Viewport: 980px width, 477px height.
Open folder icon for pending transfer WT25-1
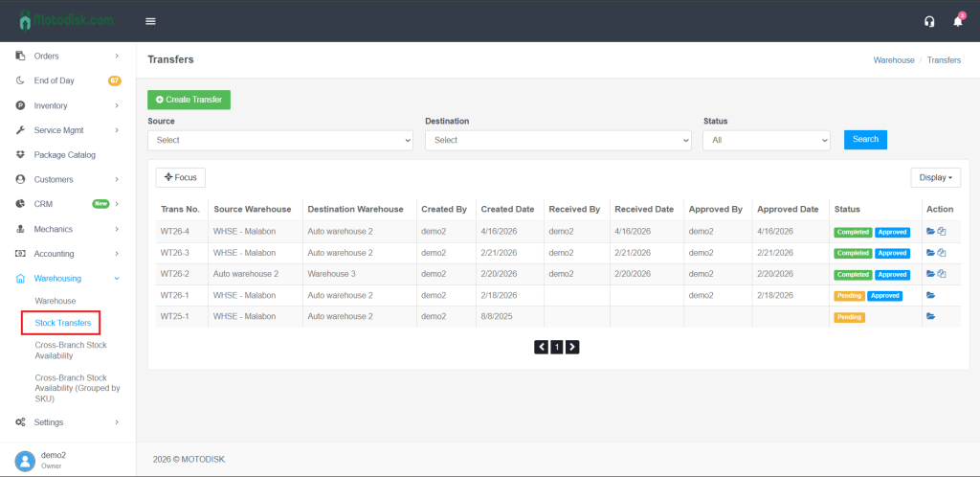coord(931,317)
